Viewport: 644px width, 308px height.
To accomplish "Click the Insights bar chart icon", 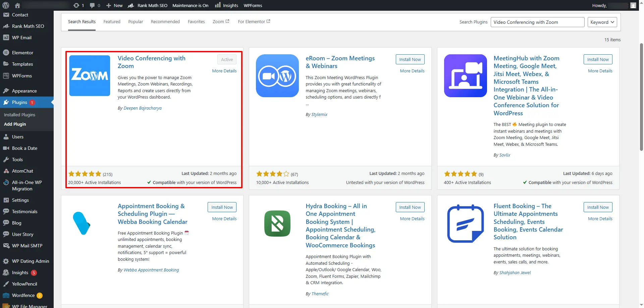I will [218, 5].
